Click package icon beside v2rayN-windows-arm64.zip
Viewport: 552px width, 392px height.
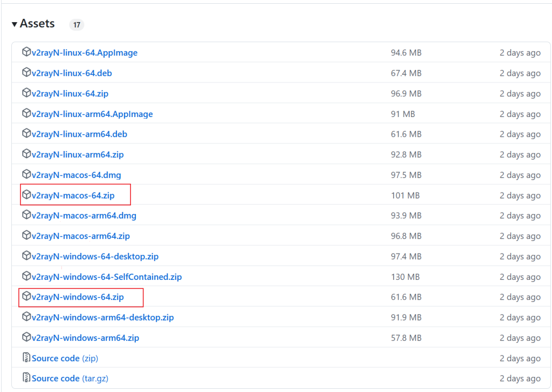click(x=26, y=338)
